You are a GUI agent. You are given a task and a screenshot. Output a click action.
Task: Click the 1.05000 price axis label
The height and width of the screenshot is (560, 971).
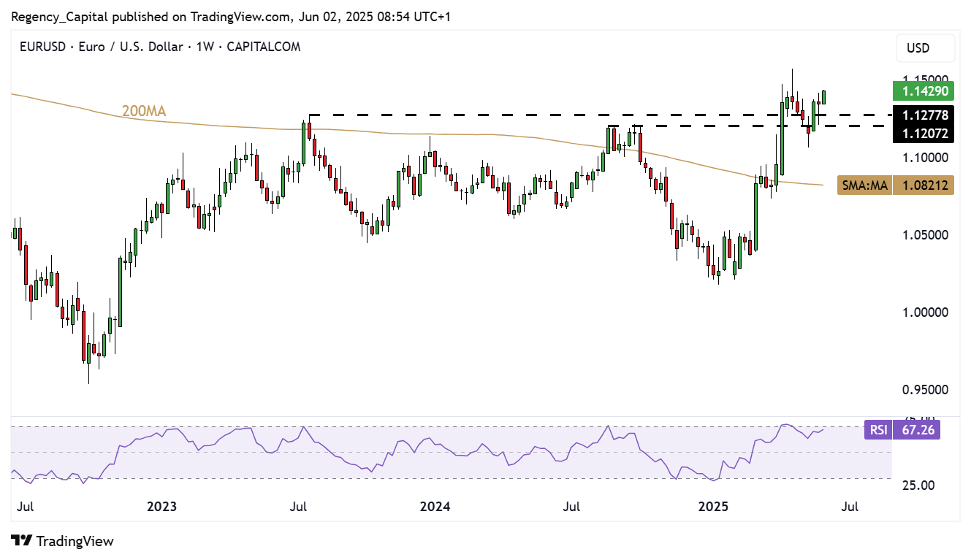point(925,234)
